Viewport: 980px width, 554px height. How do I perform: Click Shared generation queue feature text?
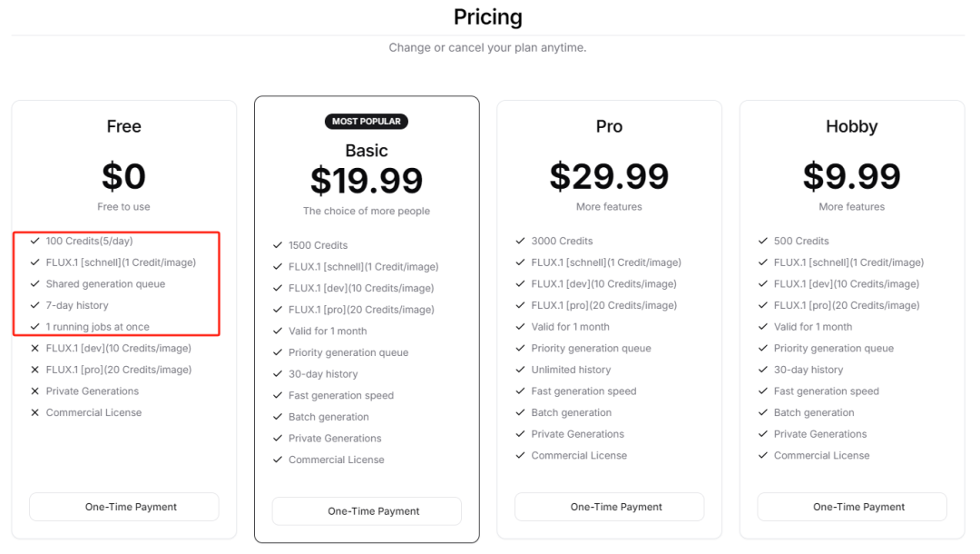pos(105,284)
